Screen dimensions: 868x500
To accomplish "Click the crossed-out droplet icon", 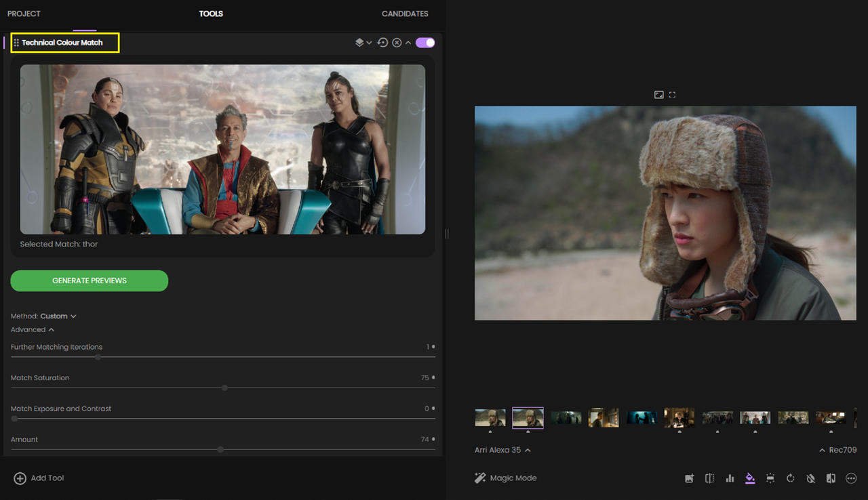I will tap(810, 478).
